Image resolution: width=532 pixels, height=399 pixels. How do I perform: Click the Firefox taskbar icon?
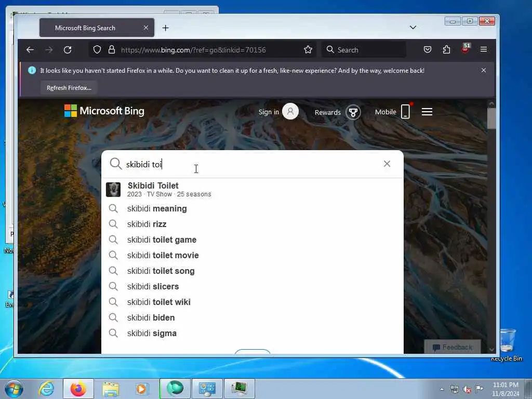tap(78, 389)
